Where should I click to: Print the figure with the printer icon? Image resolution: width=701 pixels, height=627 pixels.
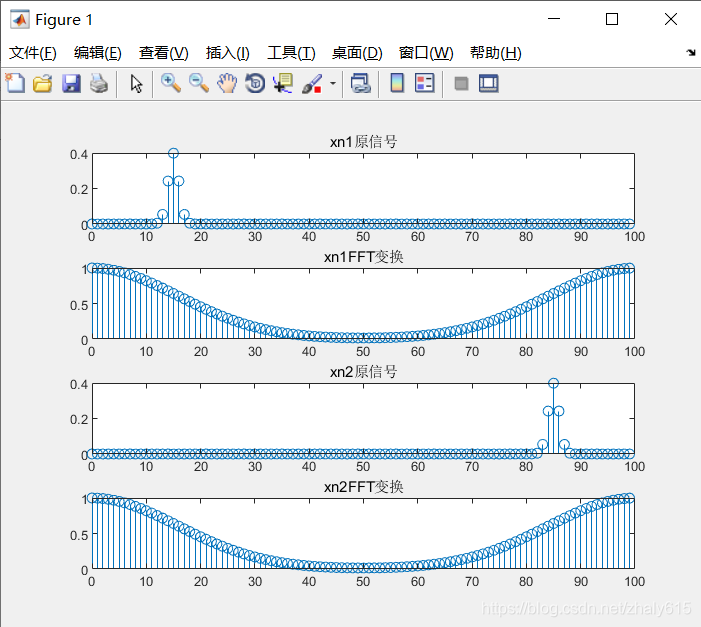point(99,84)
